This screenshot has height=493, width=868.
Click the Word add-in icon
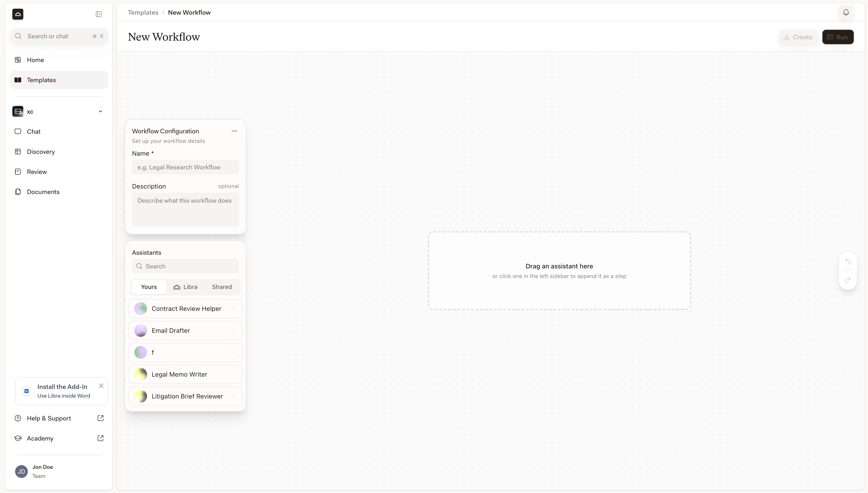[x=26, y=391]
